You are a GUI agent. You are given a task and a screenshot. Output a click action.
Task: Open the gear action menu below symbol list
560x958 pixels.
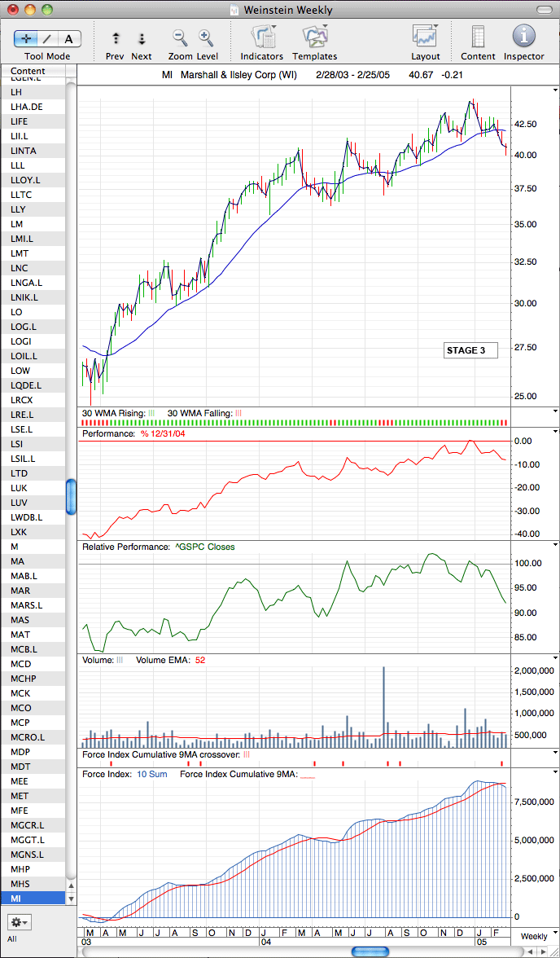click(19, 921)
